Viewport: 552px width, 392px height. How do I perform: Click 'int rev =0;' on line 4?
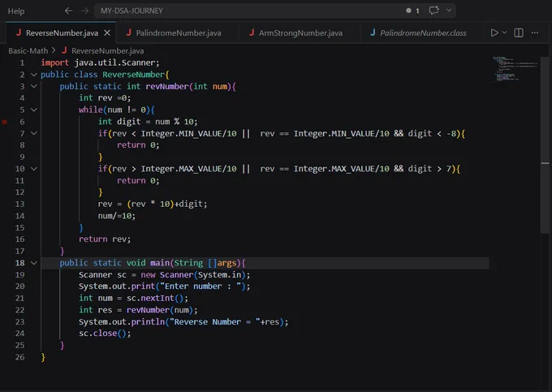(105, 98)
